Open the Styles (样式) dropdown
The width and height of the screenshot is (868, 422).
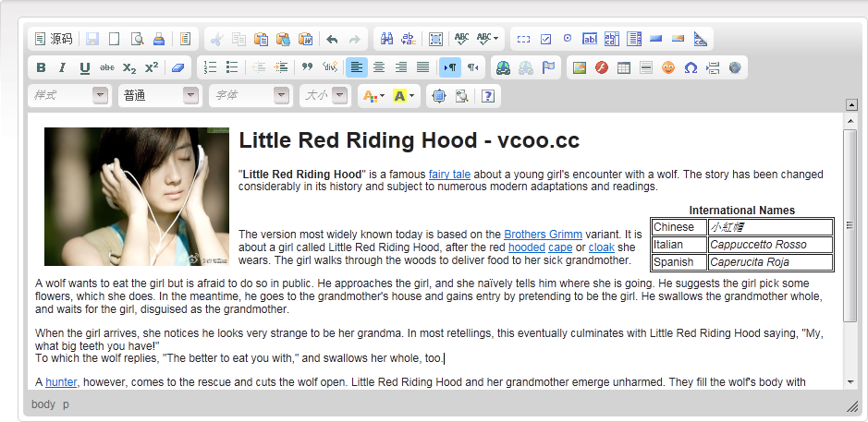pos(70,95)
